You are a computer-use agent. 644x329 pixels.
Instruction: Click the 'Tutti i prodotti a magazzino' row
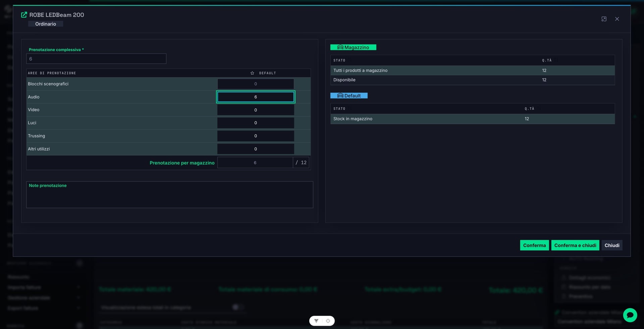(x=473, y=70)
